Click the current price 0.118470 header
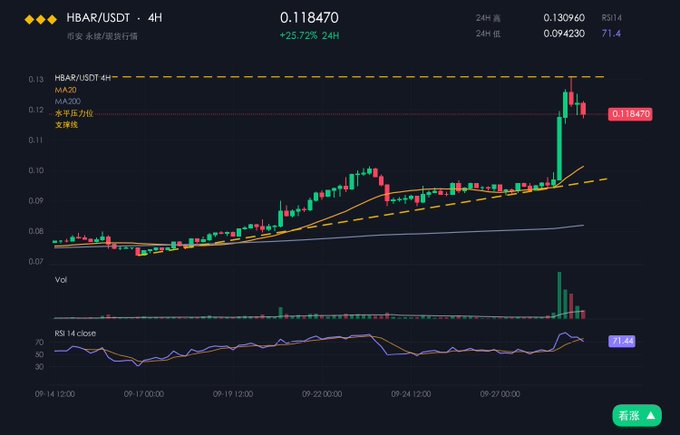 309,18
